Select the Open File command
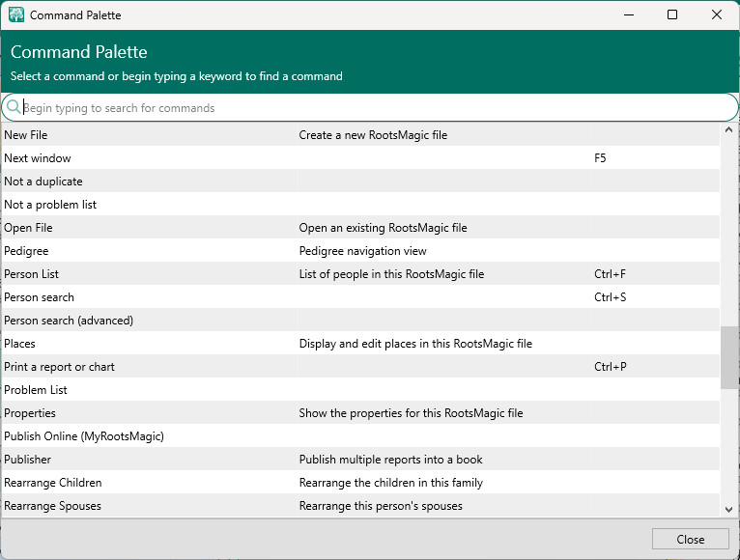The image size is (740, 560). pos(29,228)
